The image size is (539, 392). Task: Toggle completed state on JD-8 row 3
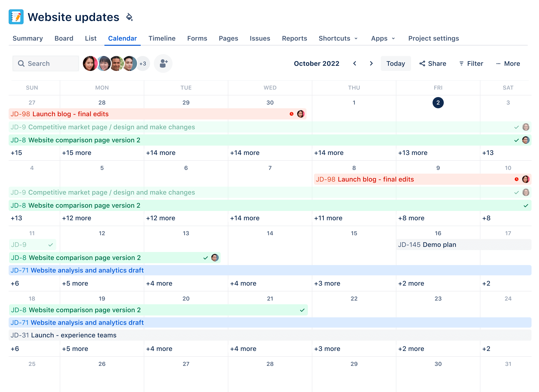point(205,257)
